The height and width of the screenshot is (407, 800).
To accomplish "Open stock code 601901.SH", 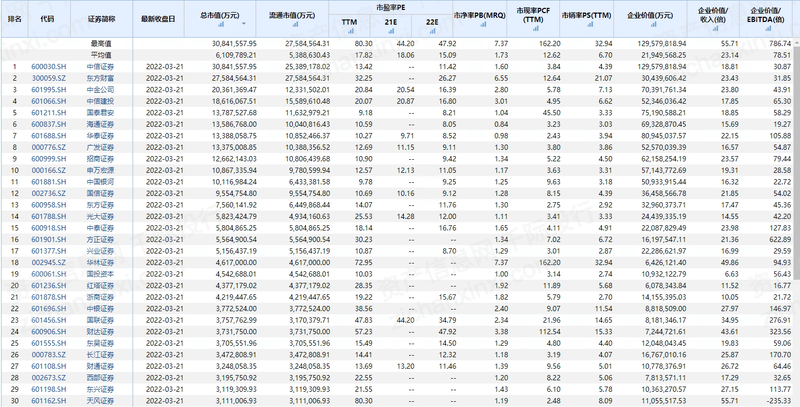I will coord(48,239).
